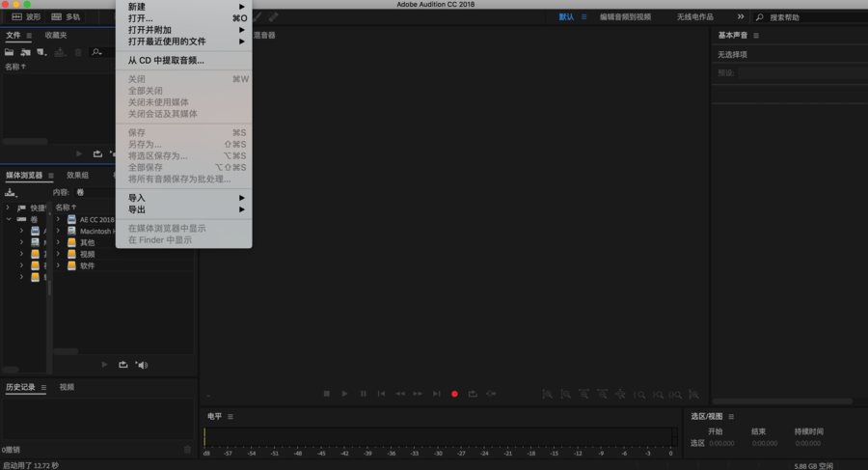Open default (默认) workspace menu icon
The width and height of the screenshot is (868, 470).
[x=584, y=17]
